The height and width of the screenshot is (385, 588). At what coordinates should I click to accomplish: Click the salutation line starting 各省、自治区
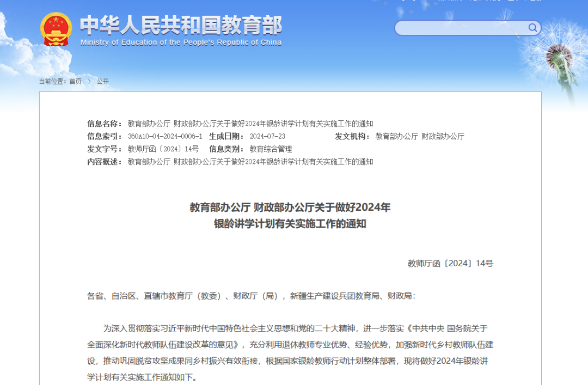tap(251, 296)
